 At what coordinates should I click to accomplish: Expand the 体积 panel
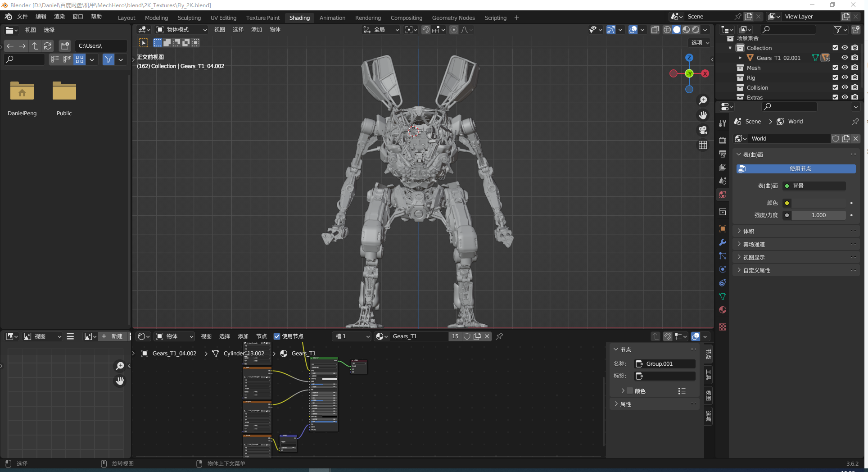[748, 231]
